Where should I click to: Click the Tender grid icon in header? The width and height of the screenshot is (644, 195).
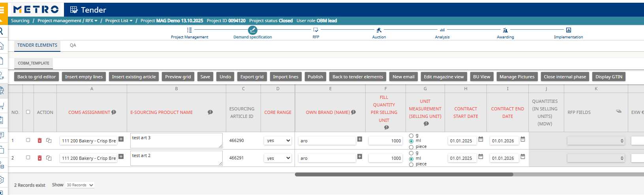[74, 9]
